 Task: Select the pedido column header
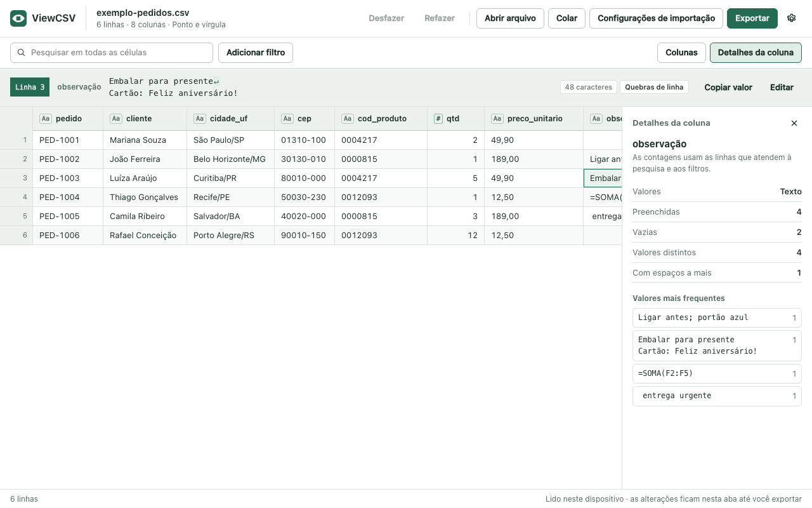tap(68, 119)
